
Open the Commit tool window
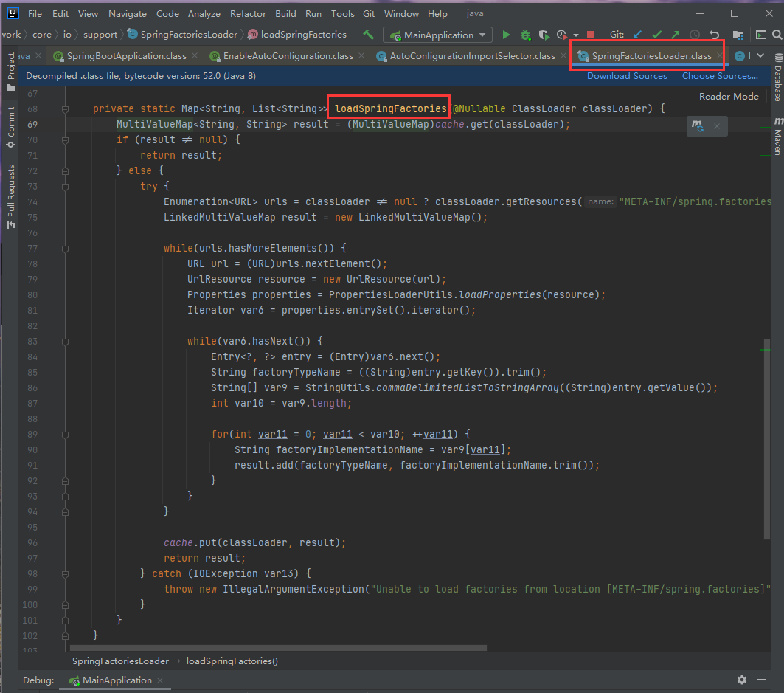pos(10,127)
